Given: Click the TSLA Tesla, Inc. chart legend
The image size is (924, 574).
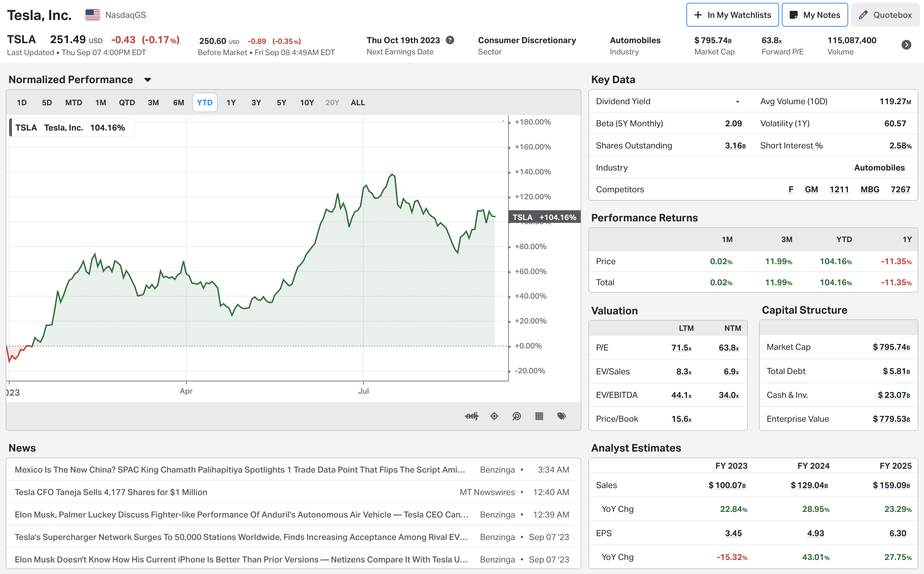Looking at the screenshot, I should [72, 128].
